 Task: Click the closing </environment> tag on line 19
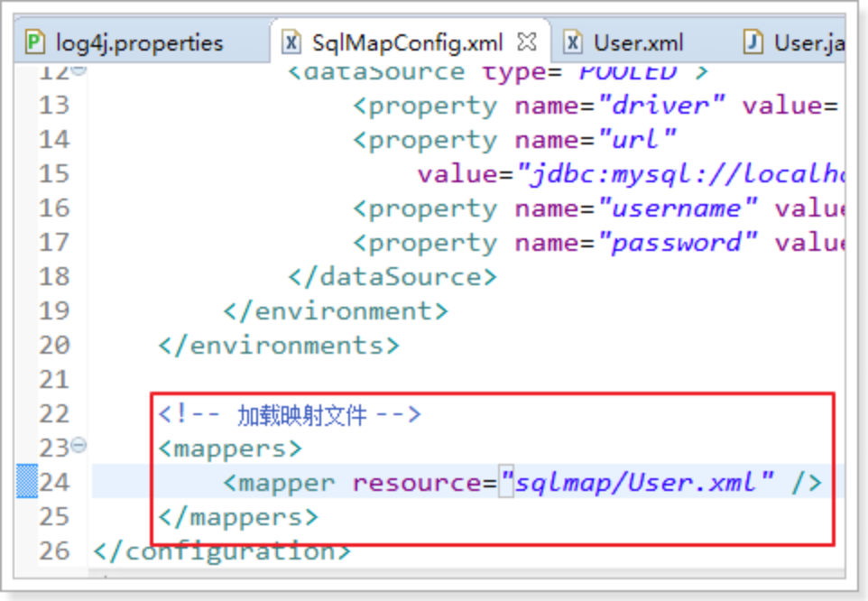tap(336, 311)
